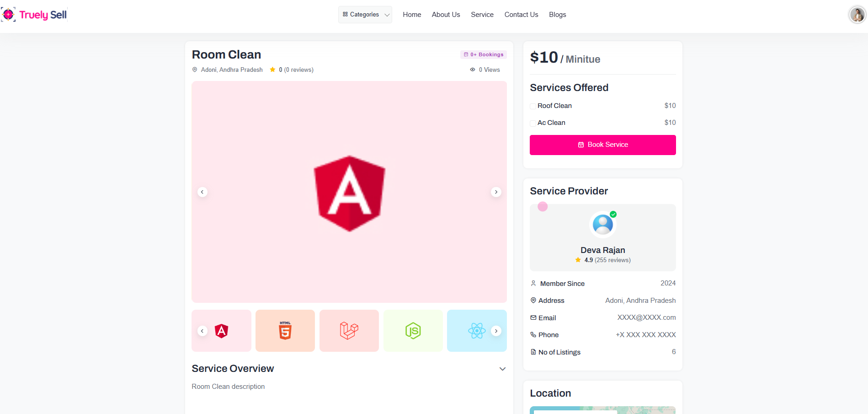Click the Contact Us link
Viewport: 868px width, 414px height.
[x=521, y=15]
